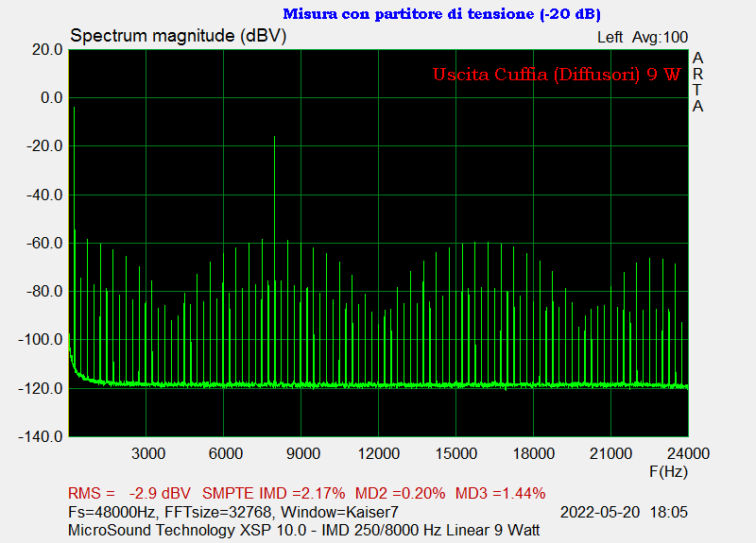This screenshot has width=756, height=543.
Task: Click the 0.0 y-axis label
Action: (52, 98)
